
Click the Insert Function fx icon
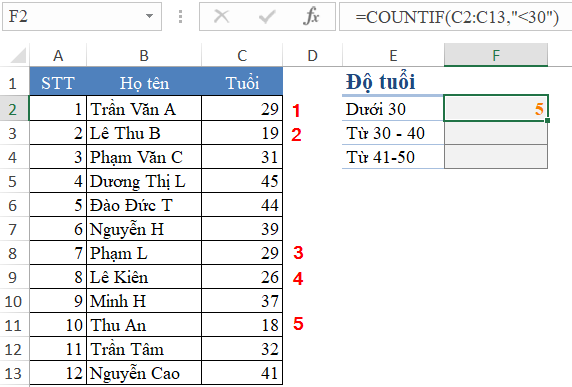coord(311,16)
